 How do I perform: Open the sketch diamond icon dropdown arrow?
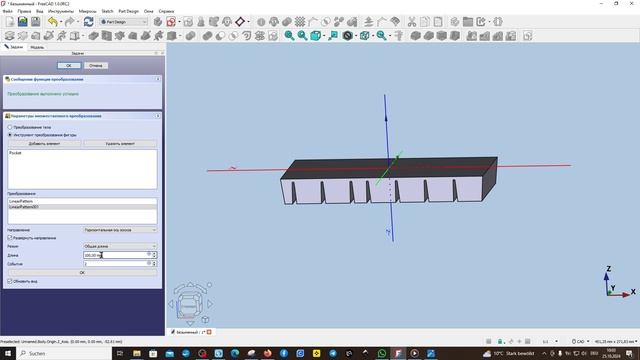click(248, 22)
